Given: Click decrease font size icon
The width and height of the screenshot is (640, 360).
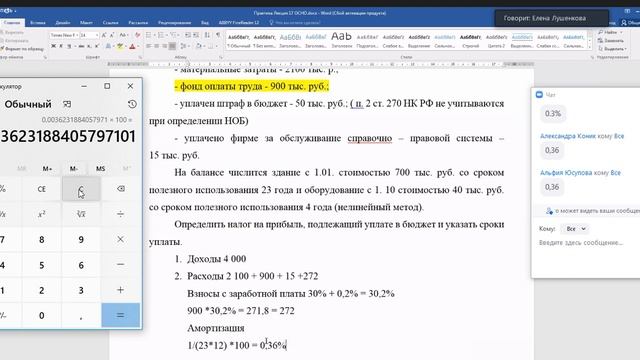Looking at the screenshot, I should pyautogui.click(x=112, y=35).
